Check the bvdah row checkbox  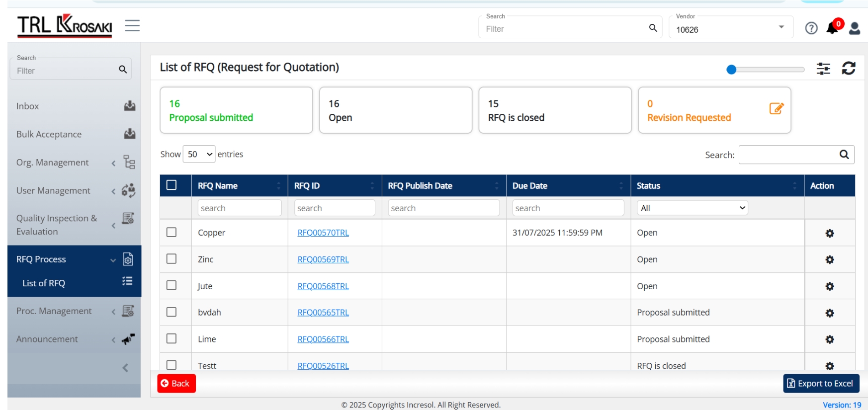tap(172, 312)
